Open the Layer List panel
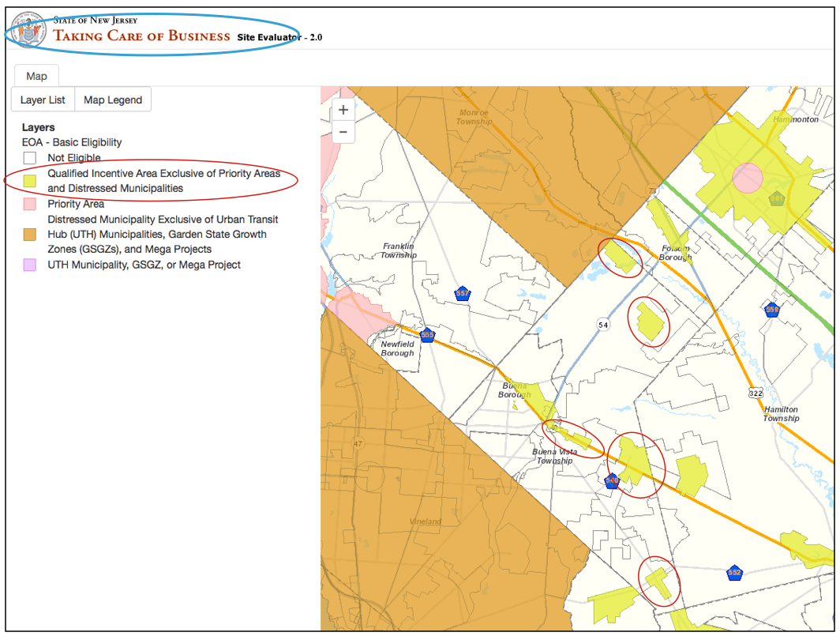Image resolution: width=840 pixels, height=636 pixels. point(43,100)
